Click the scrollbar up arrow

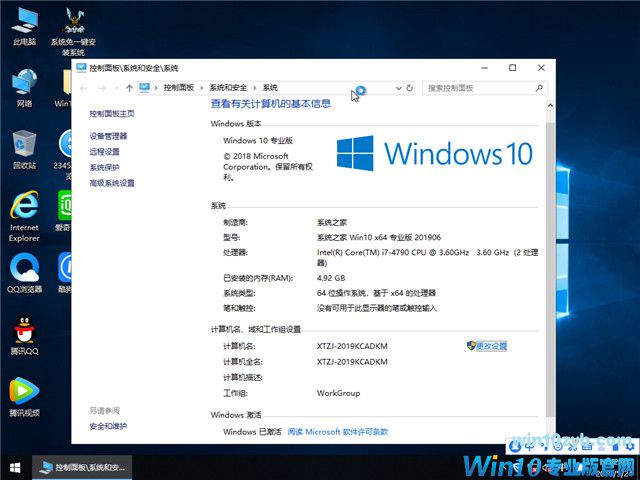click(x=550, y=105)
